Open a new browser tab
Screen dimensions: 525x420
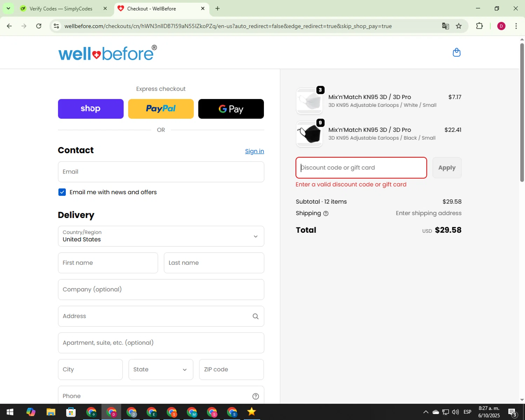click(217, 8)
